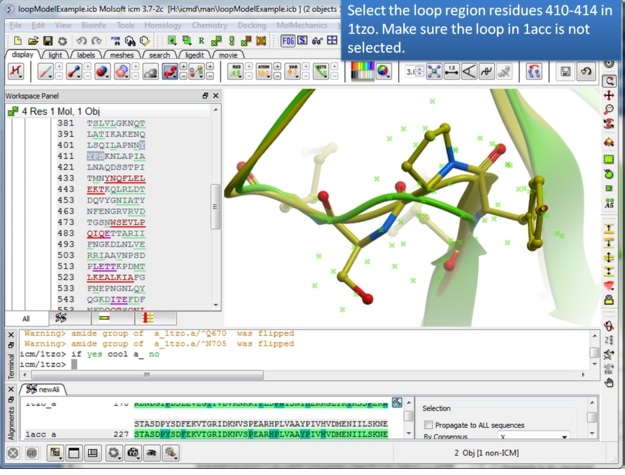Click the wire representation icon

[46, 72]
